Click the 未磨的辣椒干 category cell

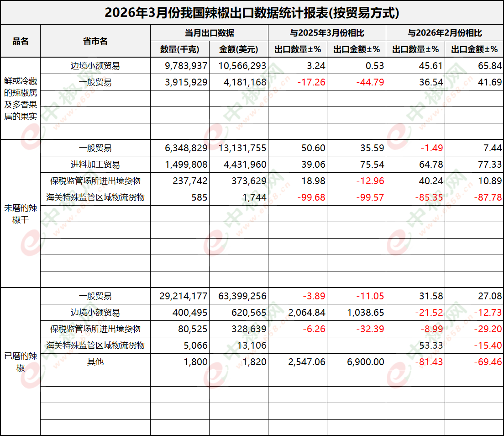[x=20, y=214]
